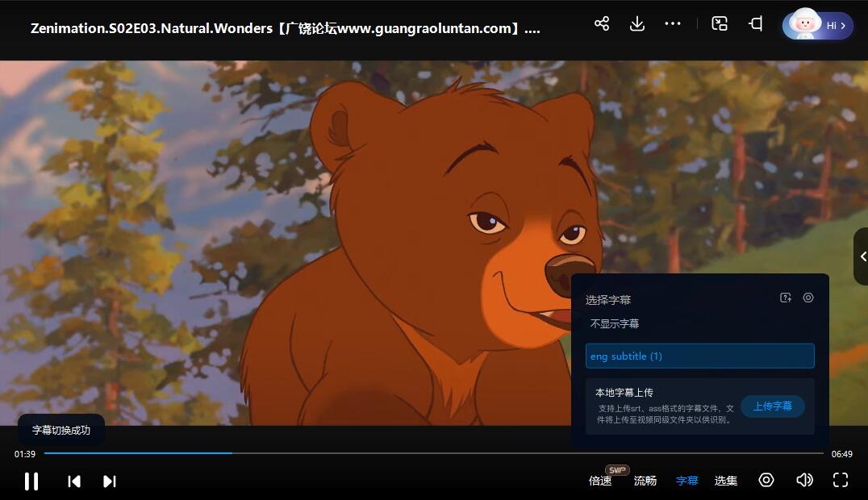This screenshot has width=868, height=500.
Task: Expand the side panel chevron on the right edge
Action: [x=862, y=256]
